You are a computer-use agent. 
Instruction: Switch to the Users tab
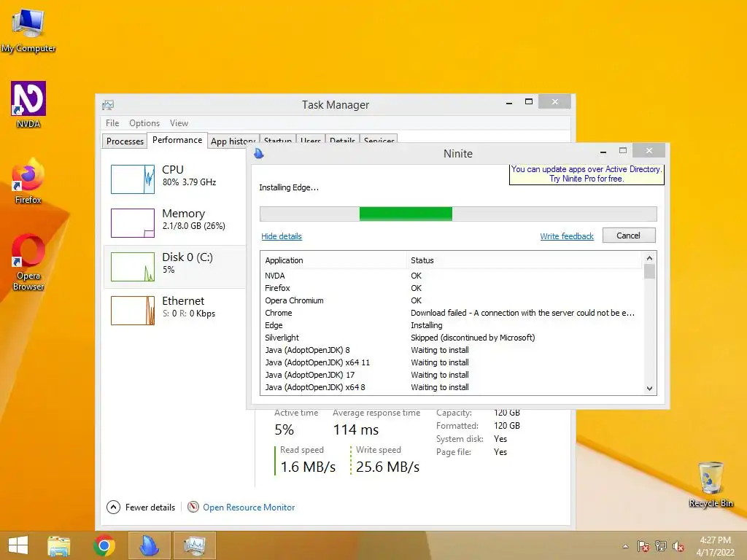311,140
